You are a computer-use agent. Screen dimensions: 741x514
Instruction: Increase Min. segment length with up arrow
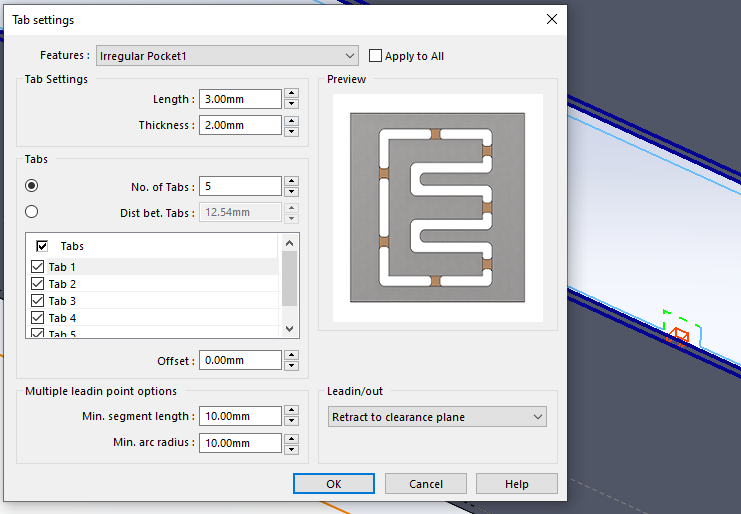click(x=291, y=411)
